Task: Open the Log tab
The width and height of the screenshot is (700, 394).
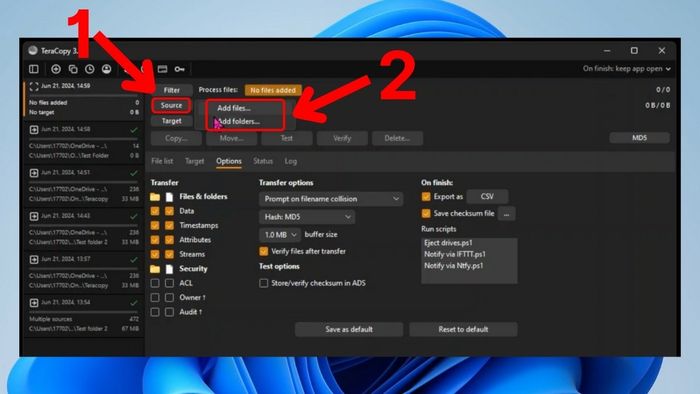Action: tap(291, 161)
